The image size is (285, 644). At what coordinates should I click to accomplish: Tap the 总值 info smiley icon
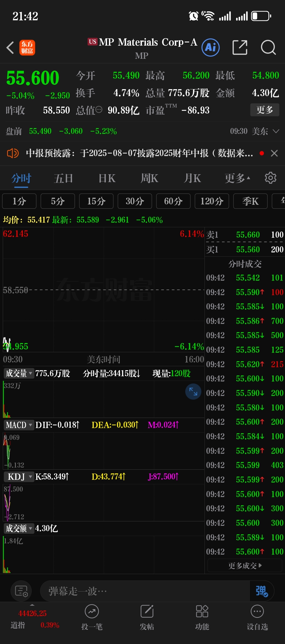click(99, 110)
